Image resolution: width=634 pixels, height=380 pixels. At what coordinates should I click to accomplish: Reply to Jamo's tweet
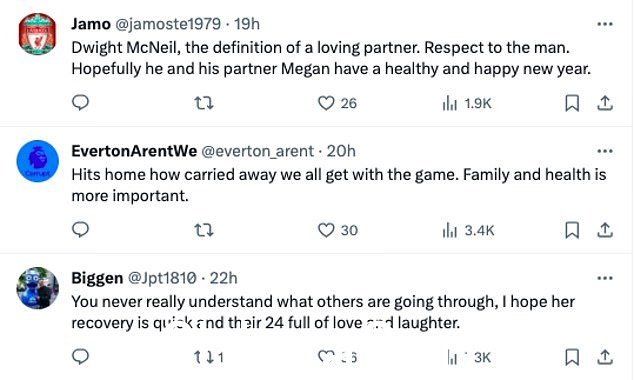tap(80, 103)
